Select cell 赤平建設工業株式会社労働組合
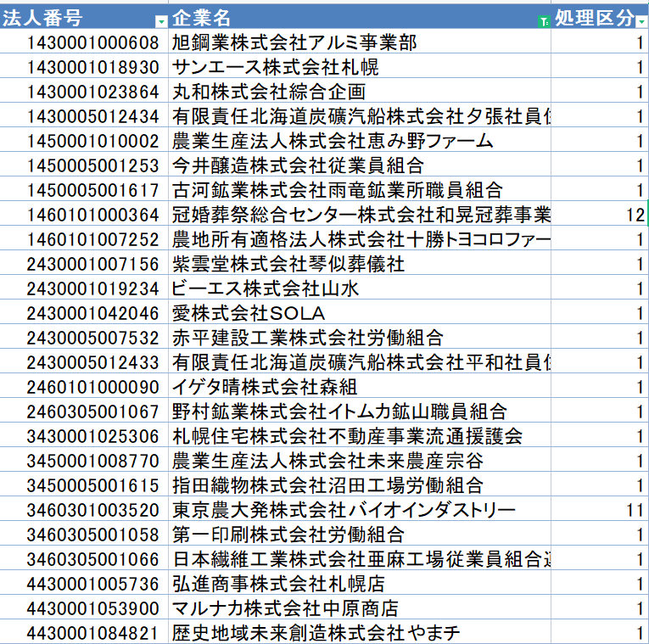This screenshot has height=644, width=649. click(x=360, y=337)
